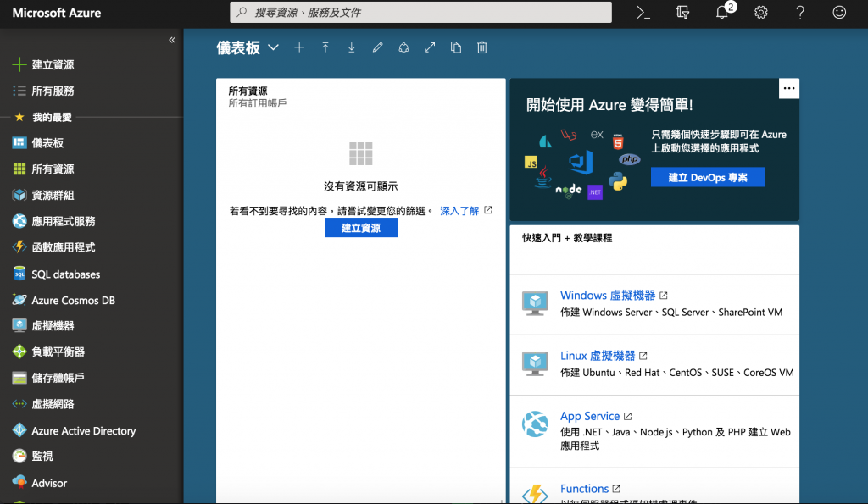Click the 儲存體帳戶 icon
868x504 pixels.
point(19,378)
